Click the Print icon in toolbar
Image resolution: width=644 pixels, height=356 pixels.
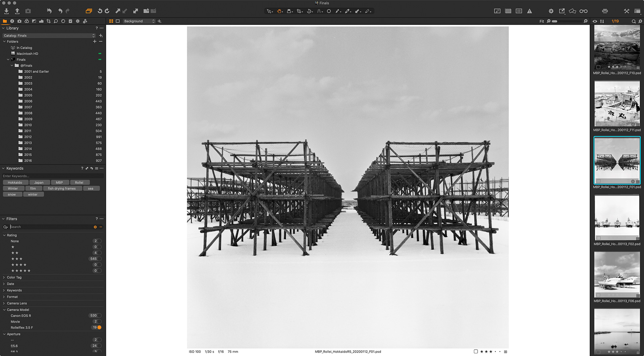(605, 11)
